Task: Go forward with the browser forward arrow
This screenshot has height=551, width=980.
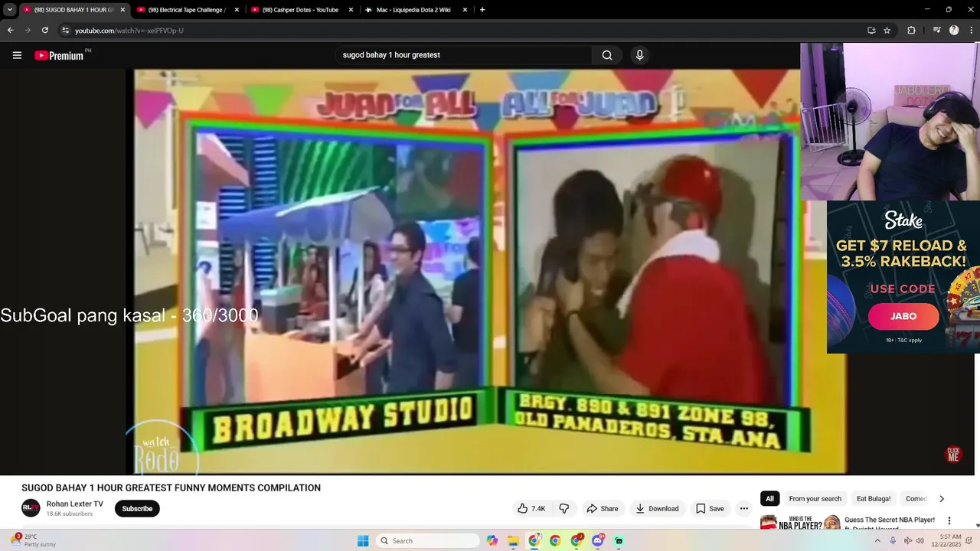Action: click(28, 30)
